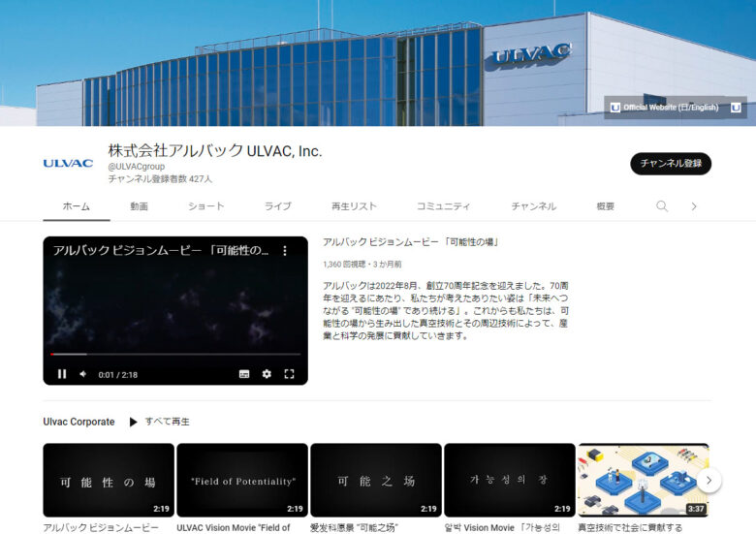Switch to the ショート tab
The width and height of the screenshot is (756, 534).
click(206, 206)
